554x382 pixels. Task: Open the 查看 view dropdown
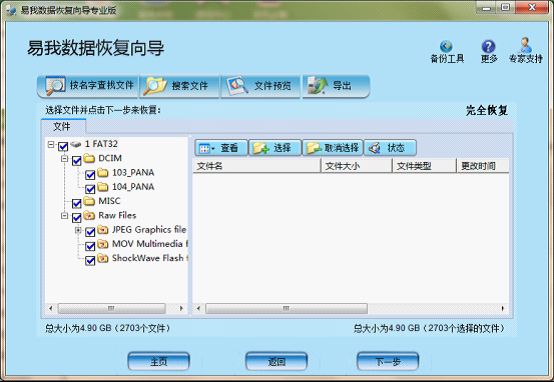[221, 148]
